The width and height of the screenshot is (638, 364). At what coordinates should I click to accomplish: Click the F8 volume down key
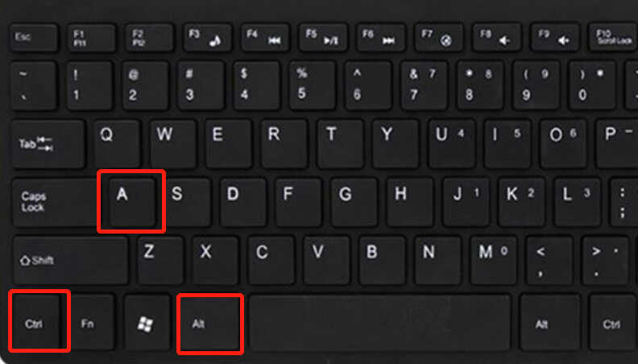tap(496, 37)
